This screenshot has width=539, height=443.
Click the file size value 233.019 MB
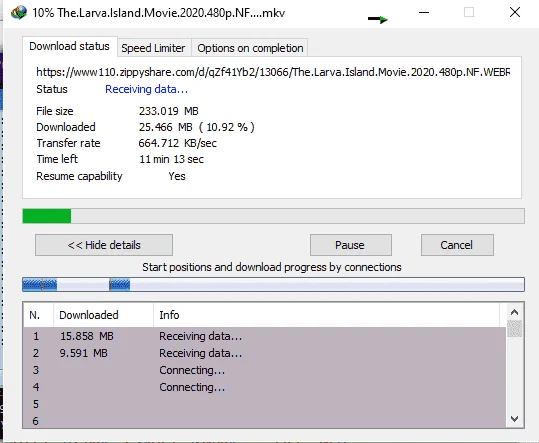(169, 111)
